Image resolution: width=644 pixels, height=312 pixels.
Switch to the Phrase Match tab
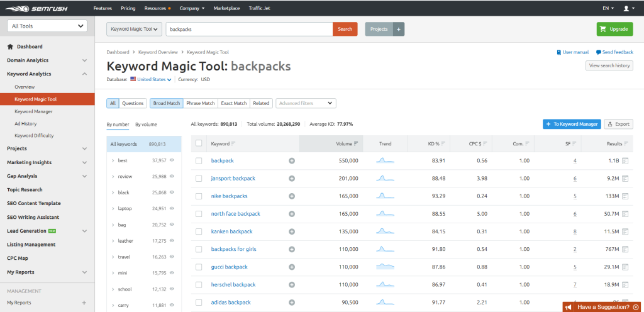coord(200,103)
